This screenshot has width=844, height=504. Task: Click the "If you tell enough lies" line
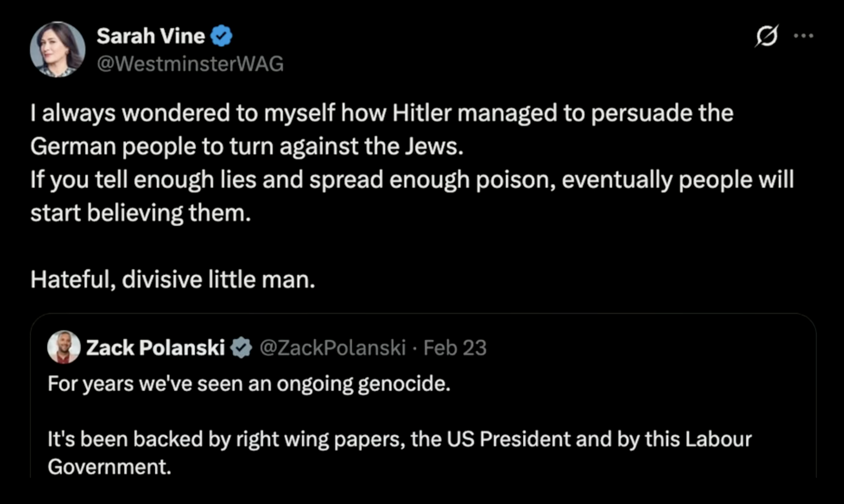click(412, 180)
